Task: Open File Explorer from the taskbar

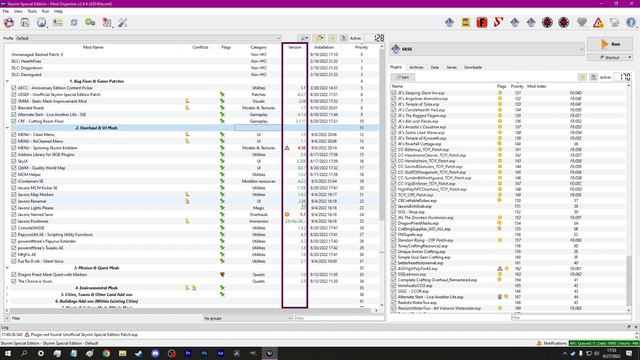Action: (x=122, y=353)
